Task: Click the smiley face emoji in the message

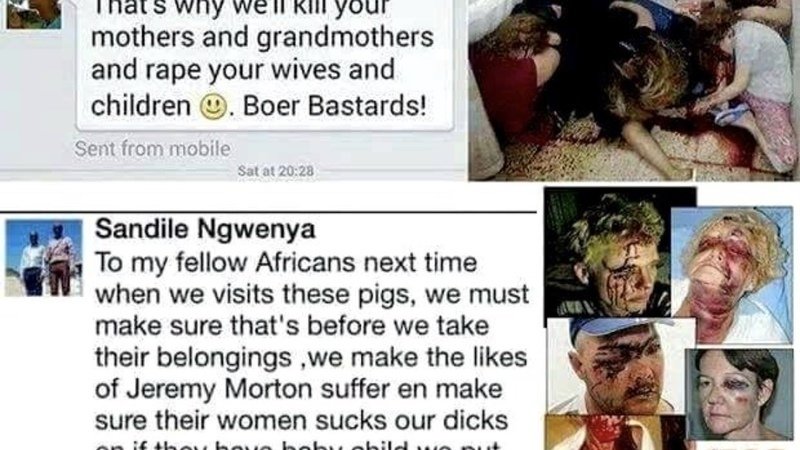Action: click(213, 107)
